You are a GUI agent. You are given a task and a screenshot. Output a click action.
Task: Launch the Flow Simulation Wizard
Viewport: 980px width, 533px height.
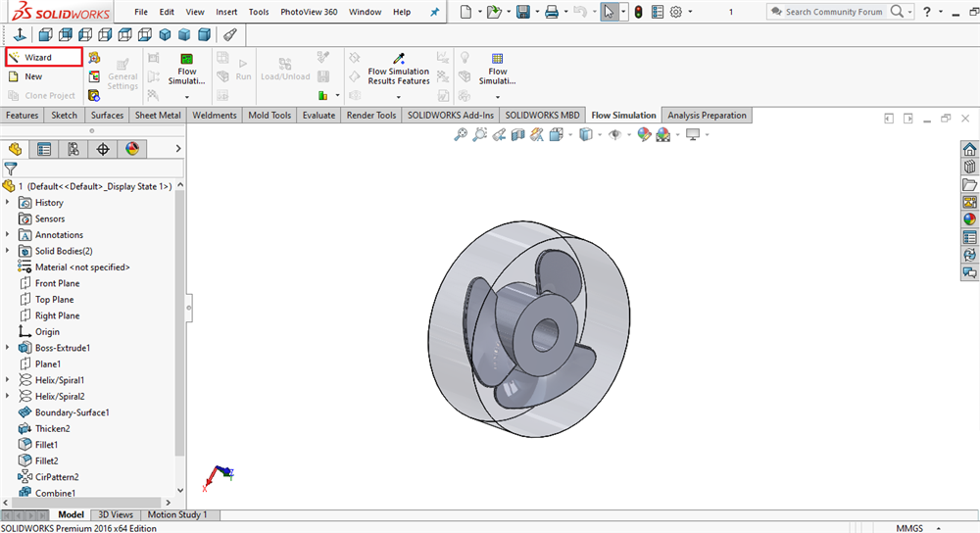point(39,58)
